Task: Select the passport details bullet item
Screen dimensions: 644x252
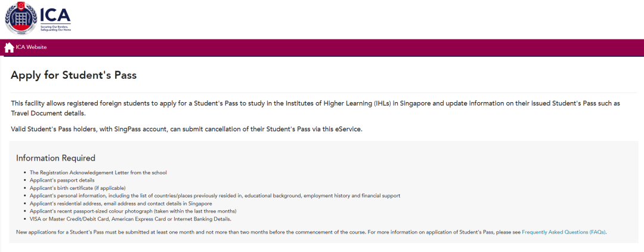Action: (62, 180)
